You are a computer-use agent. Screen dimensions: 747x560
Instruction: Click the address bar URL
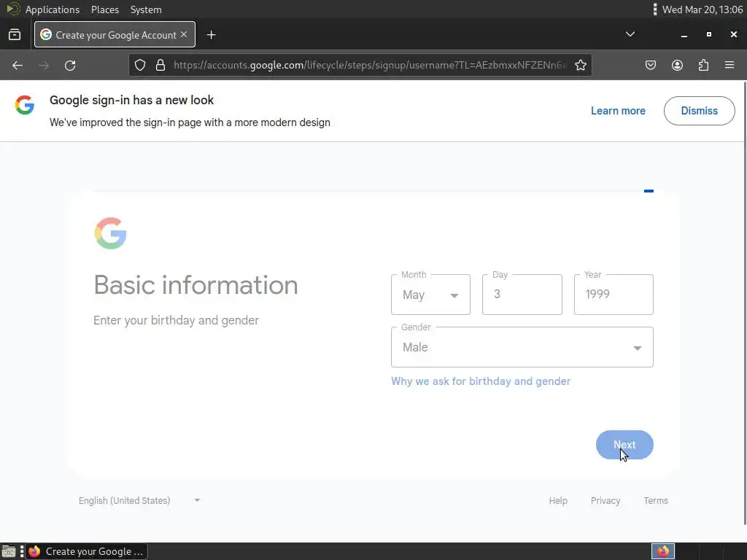tap(370, 65)
